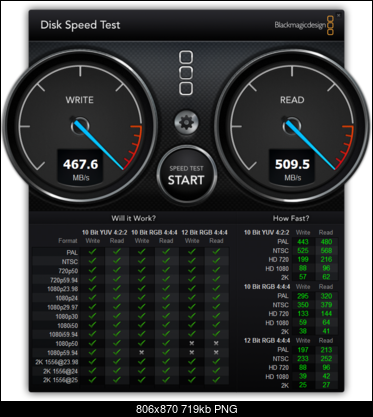Click the cross for 1080p59.94 12 Bit RGB Write
Viewport: 373px width, 417px height.
(x=192, y=352)
